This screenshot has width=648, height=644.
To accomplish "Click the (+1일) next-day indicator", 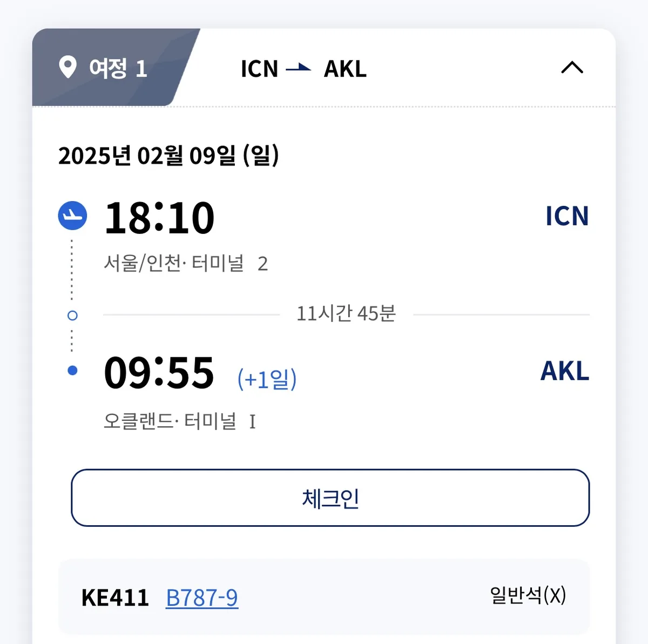I will (x=267, y=379).
